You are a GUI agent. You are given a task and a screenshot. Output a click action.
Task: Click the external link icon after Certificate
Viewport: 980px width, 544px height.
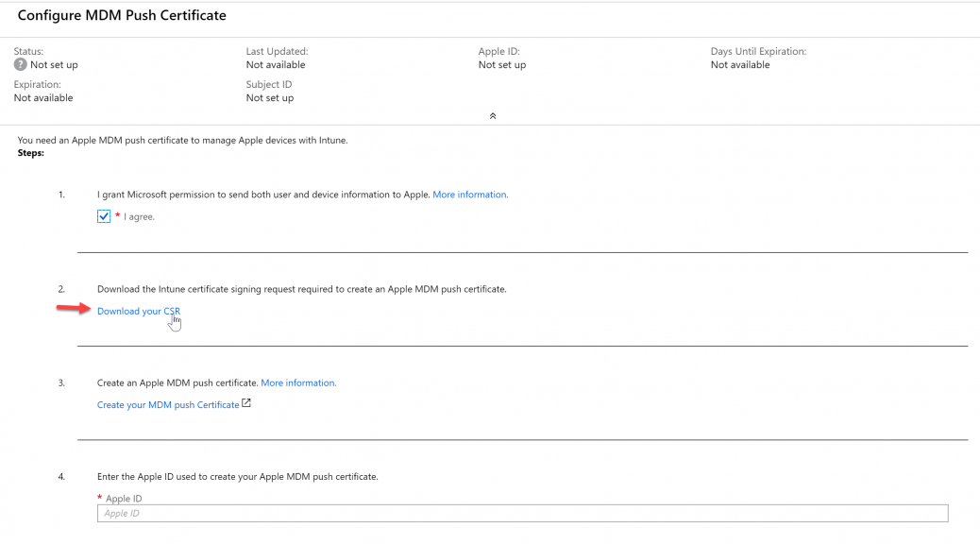246,403
